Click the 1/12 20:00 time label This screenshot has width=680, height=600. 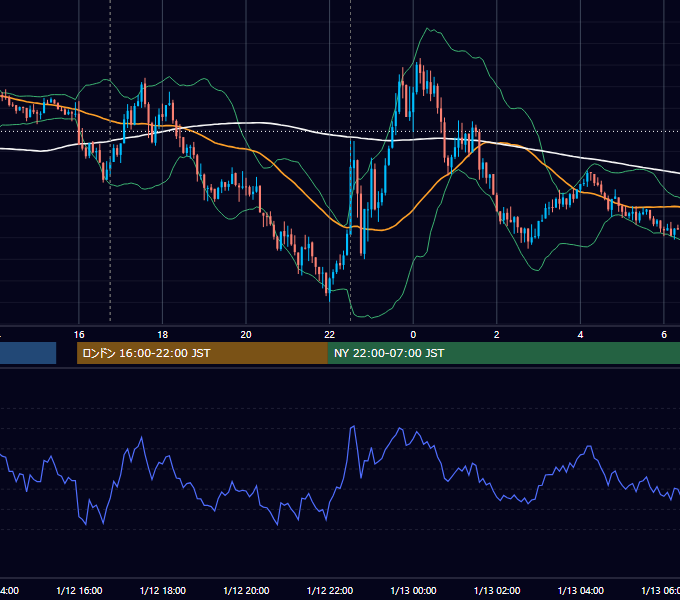point(246,590)
